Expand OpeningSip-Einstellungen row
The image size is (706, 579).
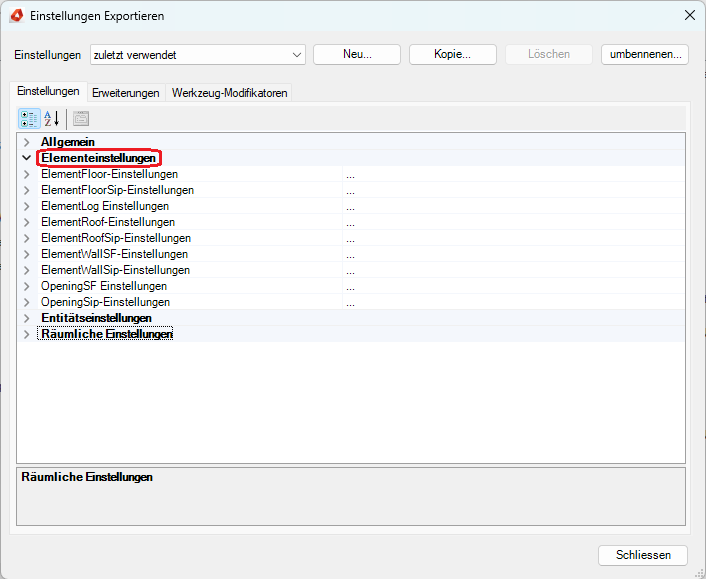27,302
